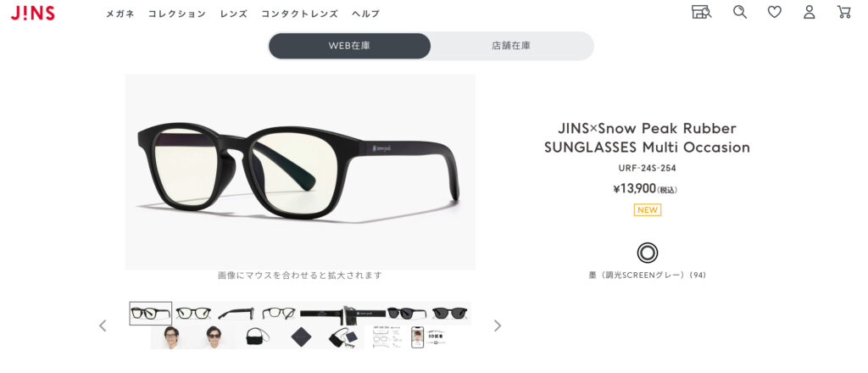Switch to the 店舗在庫 toggle option

(x=511, y=46)
